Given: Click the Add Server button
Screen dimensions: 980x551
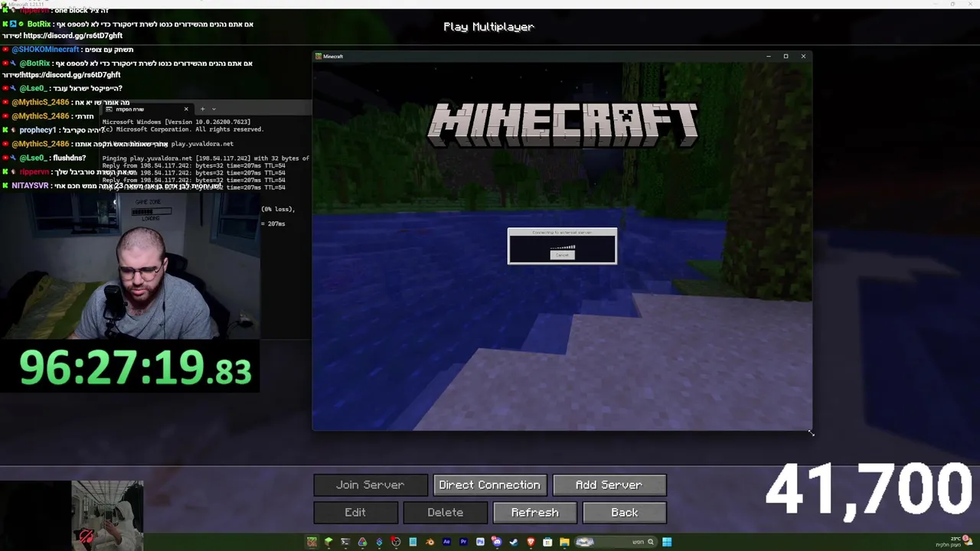Looking at the screenshot, I should tap(609, 484).
